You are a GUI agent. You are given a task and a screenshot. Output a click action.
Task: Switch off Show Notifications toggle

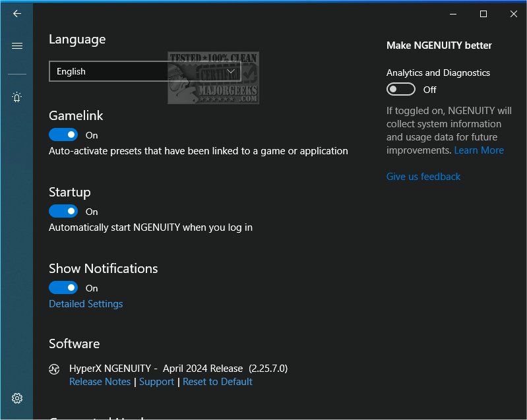[x=63, y=288]
